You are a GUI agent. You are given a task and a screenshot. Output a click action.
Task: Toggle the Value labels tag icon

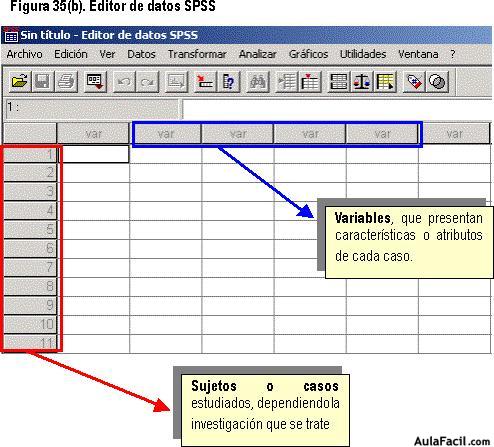(x=414, y=81)
